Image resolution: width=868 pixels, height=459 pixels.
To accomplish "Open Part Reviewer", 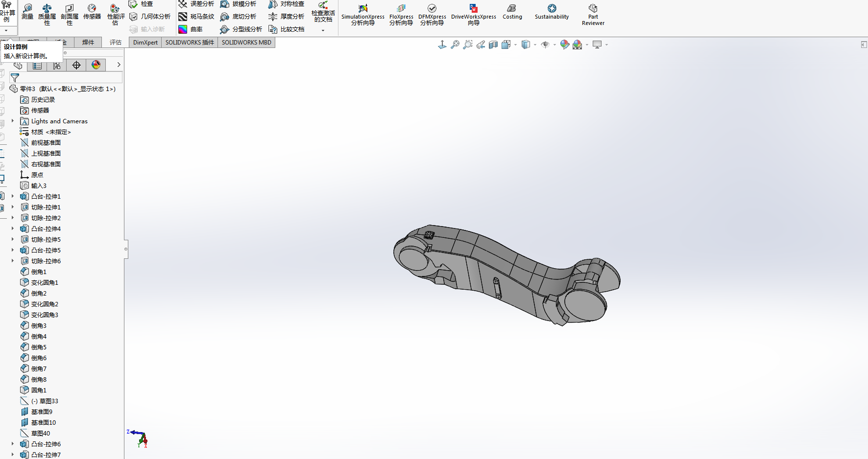I will point(593,15).
